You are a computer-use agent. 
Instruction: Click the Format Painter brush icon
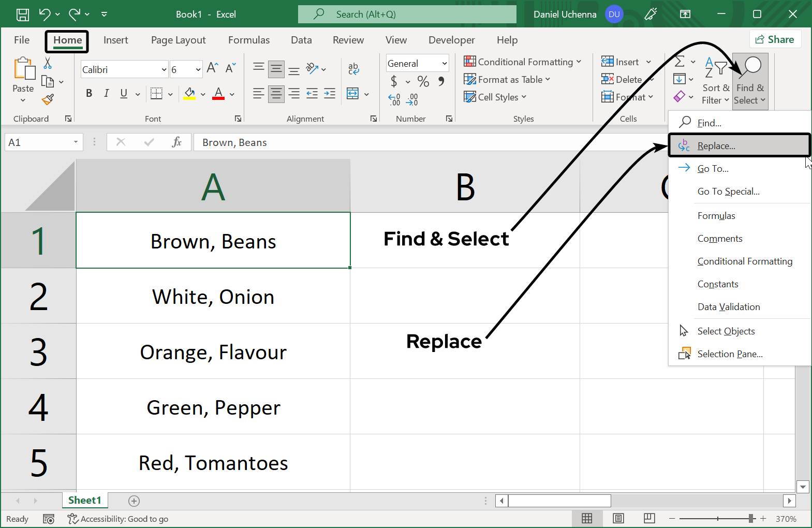48,99
